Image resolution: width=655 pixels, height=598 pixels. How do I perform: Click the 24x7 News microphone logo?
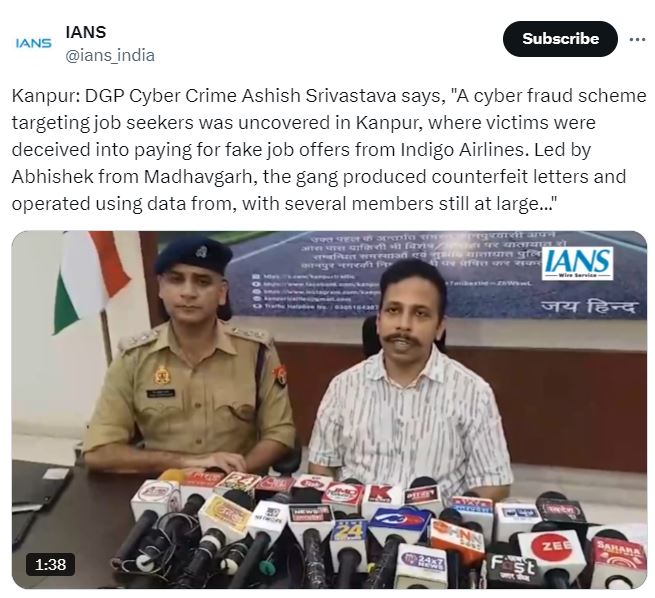(x=422, y=563)
